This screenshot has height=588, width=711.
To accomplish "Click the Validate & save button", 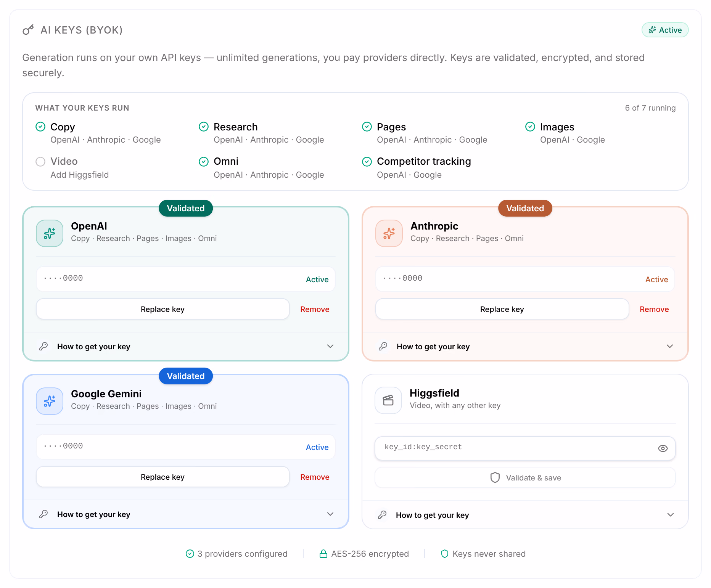I will 525,478.
